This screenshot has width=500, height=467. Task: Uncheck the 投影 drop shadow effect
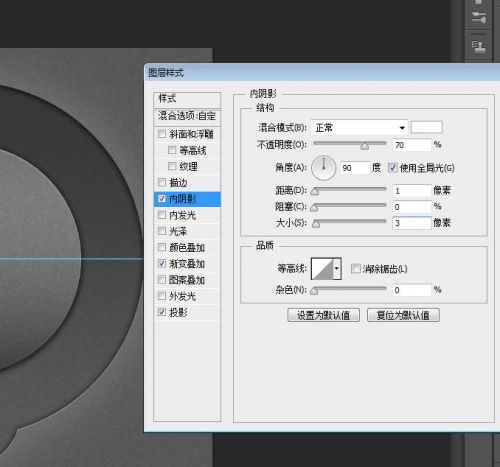[x=162, y=312]
